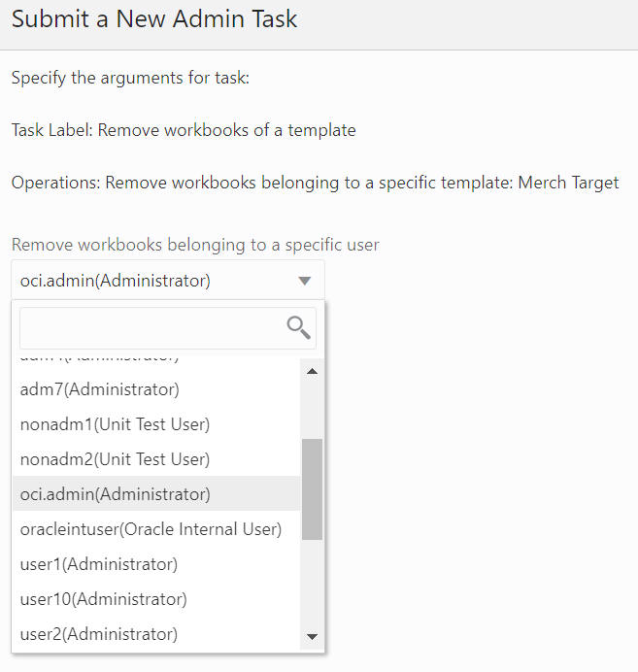This screenshot has height=672, width=638.
Task: Choose user1(Administrator) from the list
Action: (156, 564)
